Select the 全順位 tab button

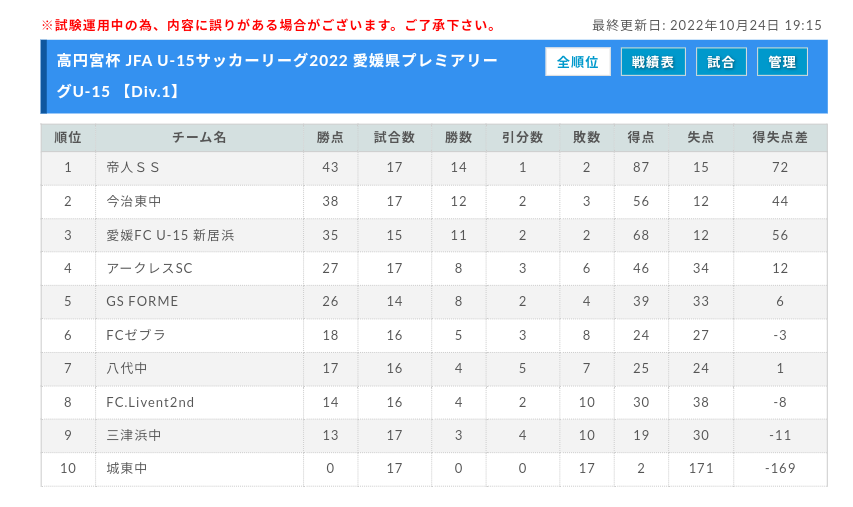[x=577, y=62]
